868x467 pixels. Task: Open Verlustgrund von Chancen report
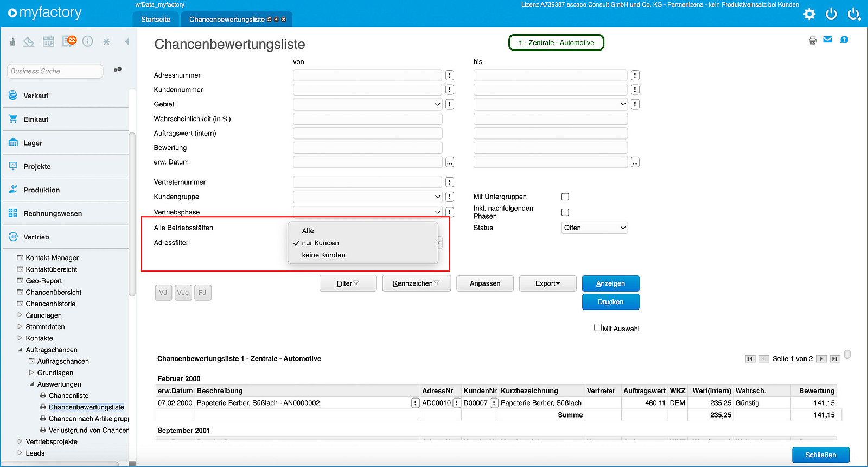[88, 430]
